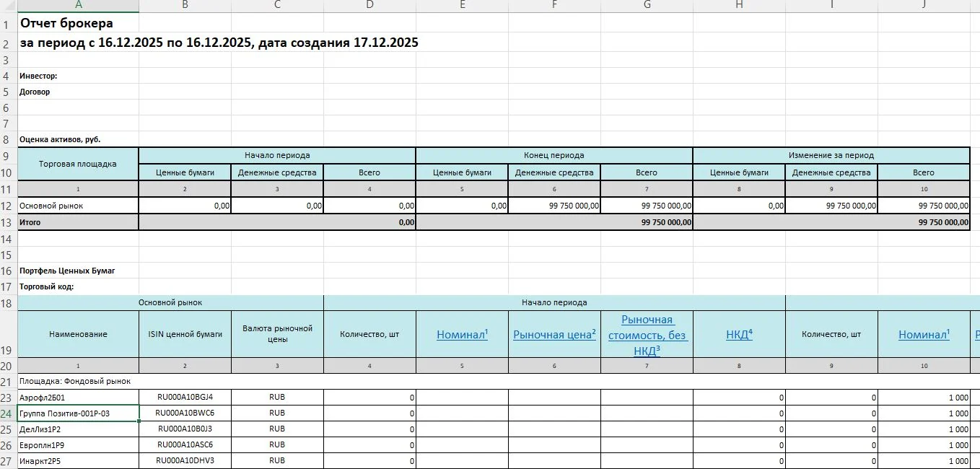Select the 'Конец периода' header cell
The image size is (980, 469).
[554, 155]
